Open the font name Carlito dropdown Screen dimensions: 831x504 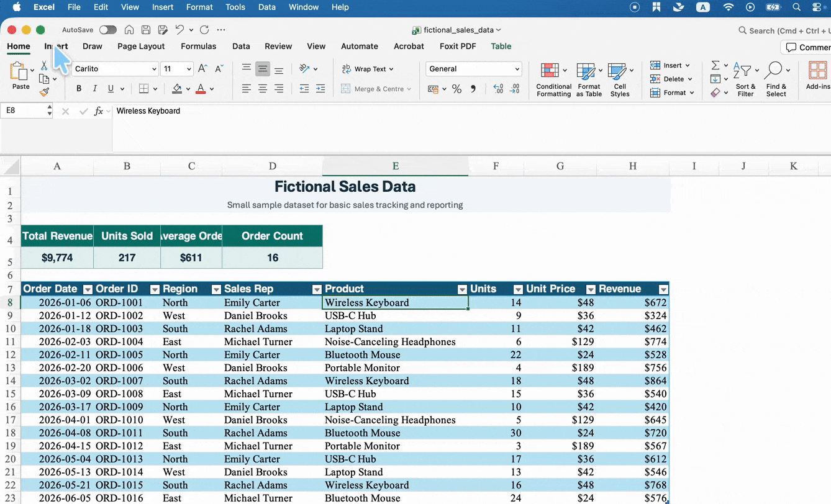(x=154, y=69)
